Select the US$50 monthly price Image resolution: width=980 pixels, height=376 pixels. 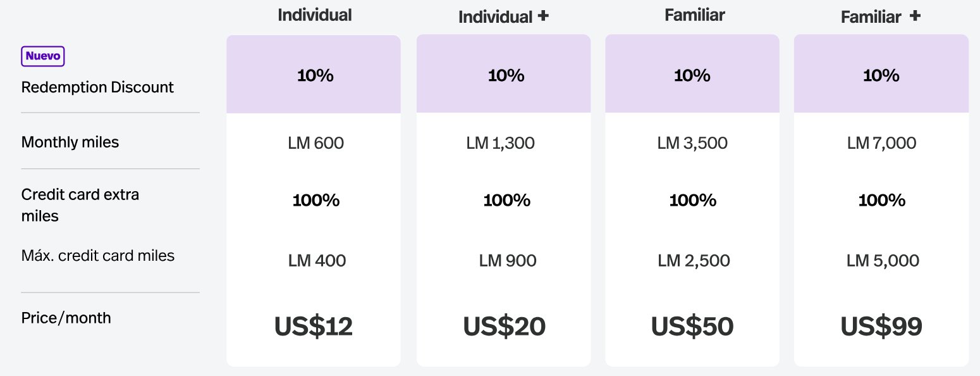pyautogui.click(x=692, y=327)
